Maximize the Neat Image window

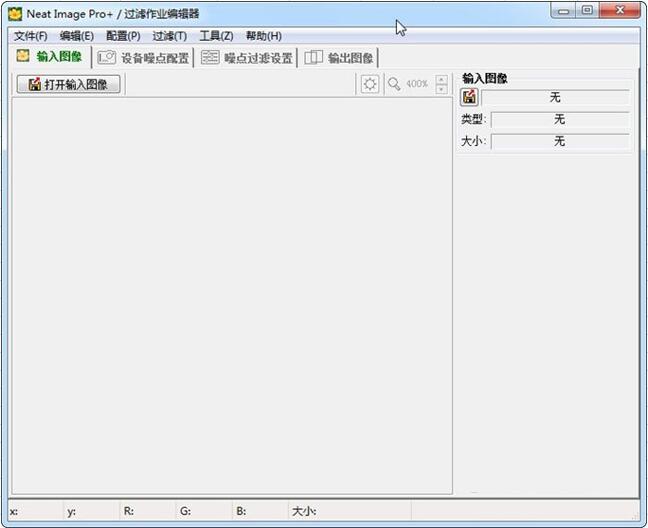(x=587, y=11)
